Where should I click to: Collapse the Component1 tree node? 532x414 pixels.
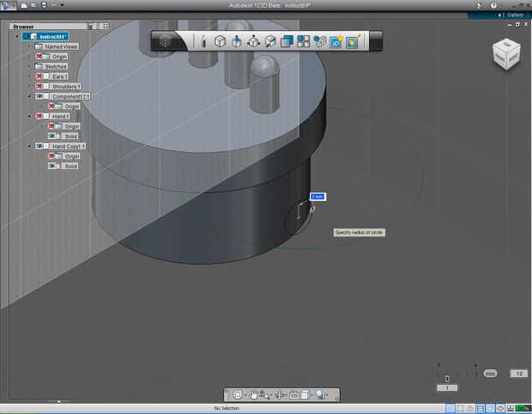point(28,96)
